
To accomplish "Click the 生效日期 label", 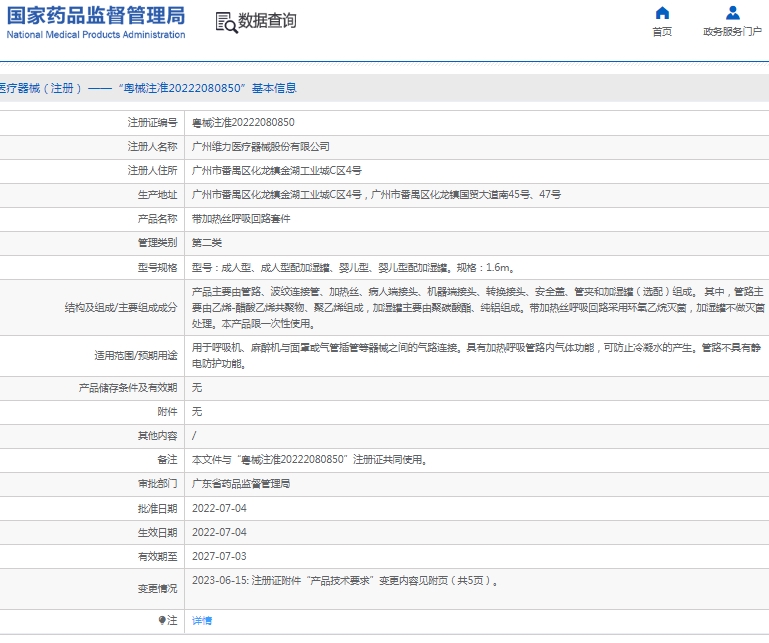I will (x=157, y=533).
